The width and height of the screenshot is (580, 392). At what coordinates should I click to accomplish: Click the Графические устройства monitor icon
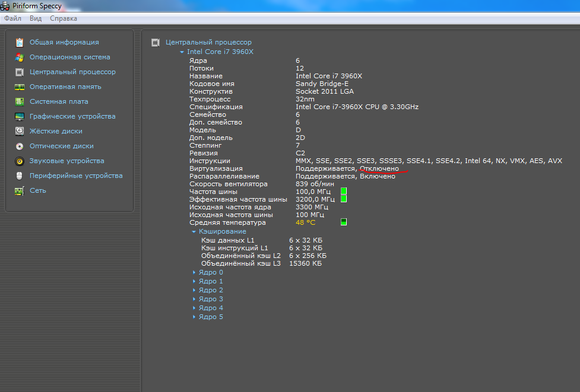point(20,117)
